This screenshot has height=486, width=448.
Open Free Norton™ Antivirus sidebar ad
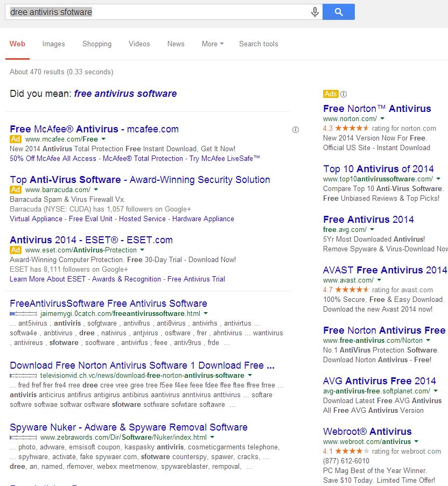click(377, 109)
